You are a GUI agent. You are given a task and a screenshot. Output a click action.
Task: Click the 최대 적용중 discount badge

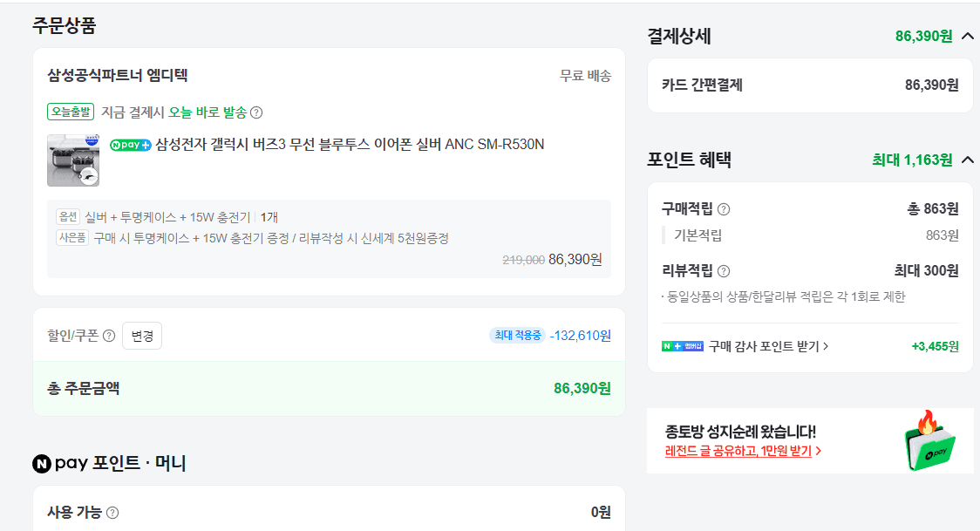[518, 336]
